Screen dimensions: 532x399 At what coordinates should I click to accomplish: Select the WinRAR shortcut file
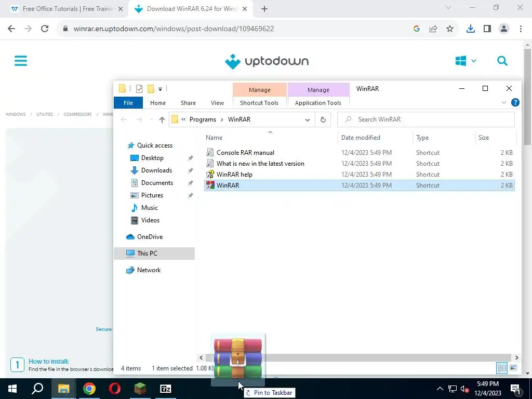[x=360, y=185]
